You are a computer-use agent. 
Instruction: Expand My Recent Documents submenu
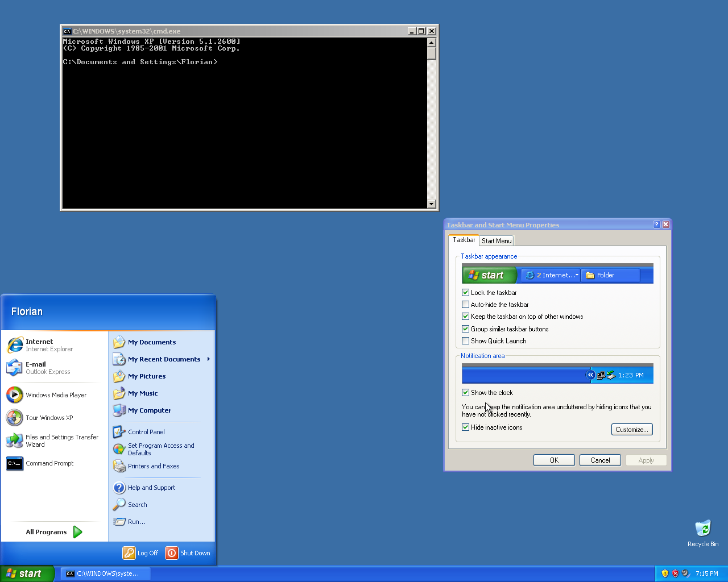164,359
